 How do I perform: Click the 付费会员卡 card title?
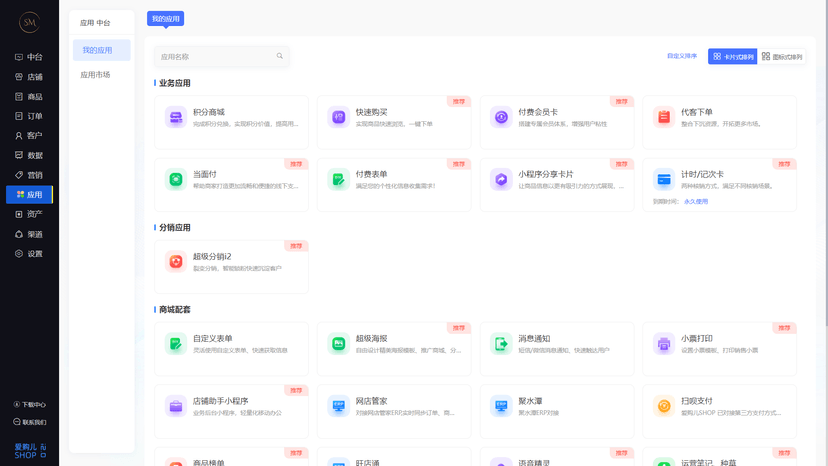coord(538,112)
